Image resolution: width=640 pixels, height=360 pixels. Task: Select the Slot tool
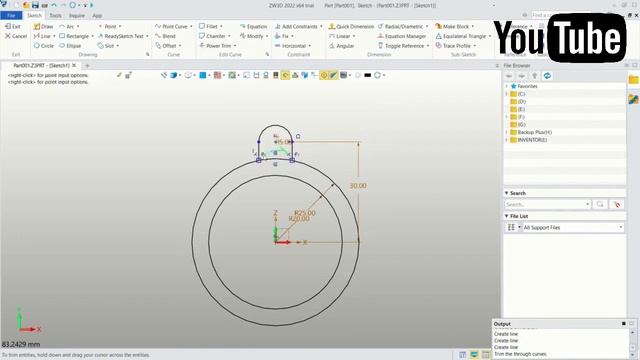[106, 46]
